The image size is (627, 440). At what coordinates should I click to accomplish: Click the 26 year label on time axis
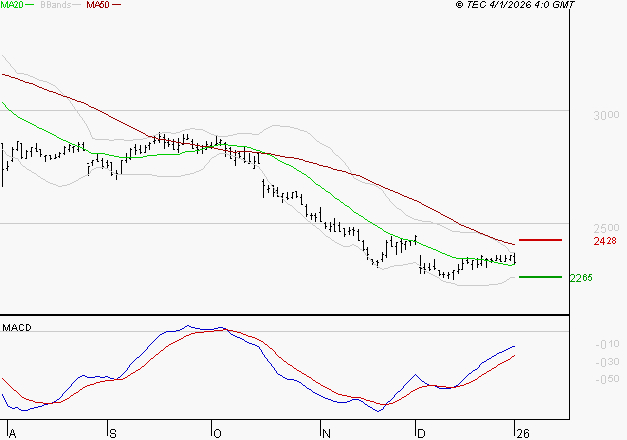pos(523,434)
